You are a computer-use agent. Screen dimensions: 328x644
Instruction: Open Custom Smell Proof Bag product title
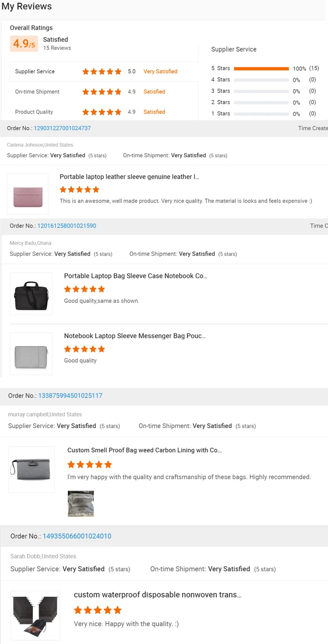pos(144,450)
